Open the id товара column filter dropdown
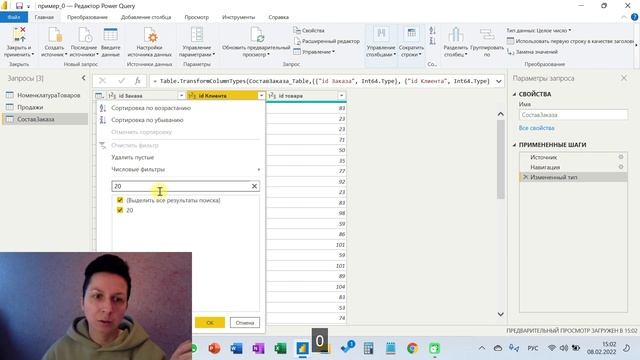This screenshot has height=360, width=640. (341, 96)
